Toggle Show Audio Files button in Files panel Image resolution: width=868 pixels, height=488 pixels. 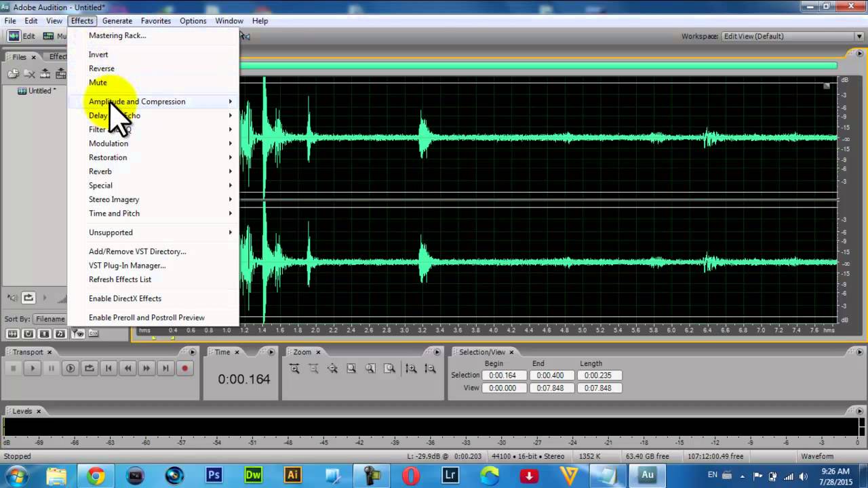click(12, 333)
